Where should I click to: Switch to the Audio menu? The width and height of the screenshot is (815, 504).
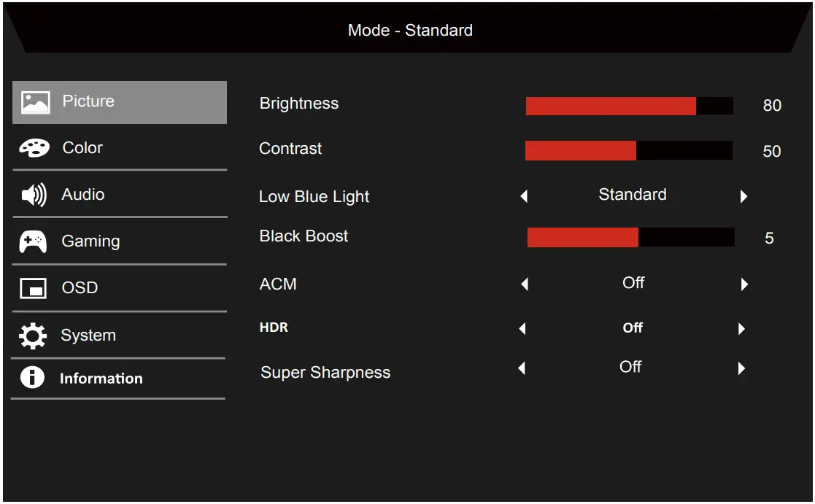pyautogui.click(x=83, y=195)
